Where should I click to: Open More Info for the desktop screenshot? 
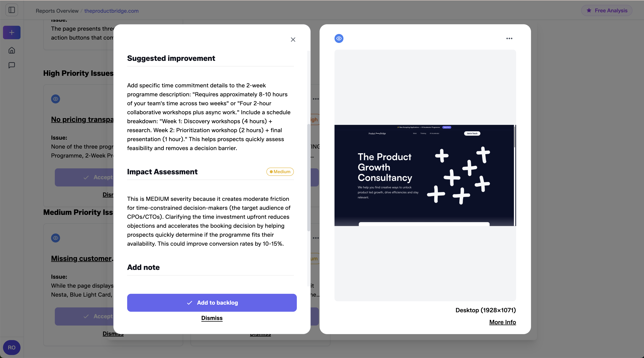coord(502,322)
